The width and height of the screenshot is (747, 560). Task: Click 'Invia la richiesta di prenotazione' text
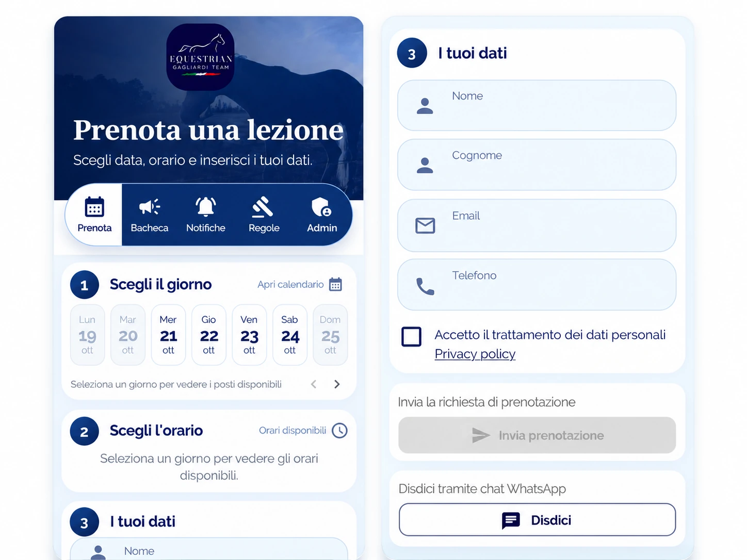tap(486, 402)
